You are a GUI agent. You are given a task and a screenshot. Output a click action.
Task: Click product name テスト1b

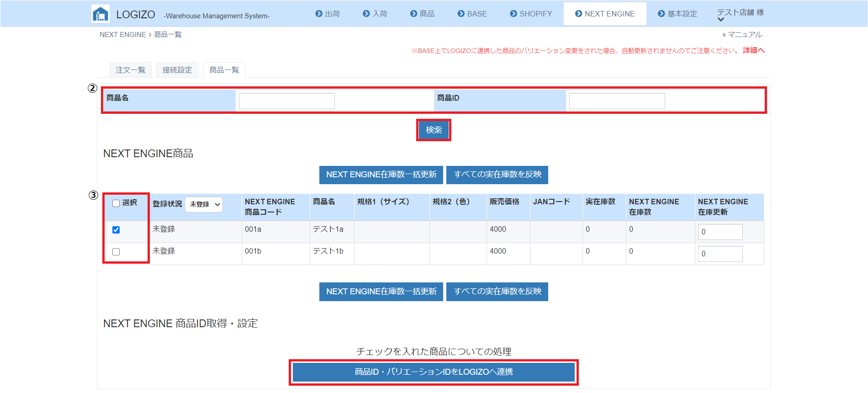pyautogui.click(x=328, y=251)
